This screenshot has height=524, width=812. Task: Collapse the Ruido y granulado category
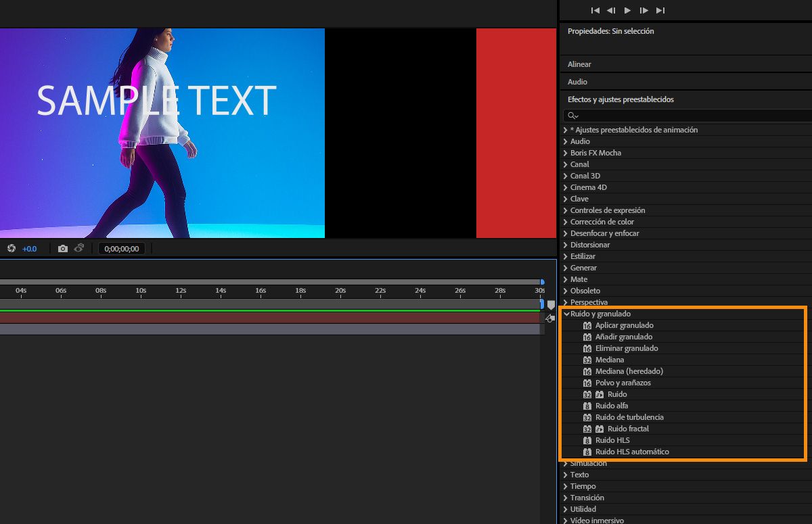coord(566,314)
